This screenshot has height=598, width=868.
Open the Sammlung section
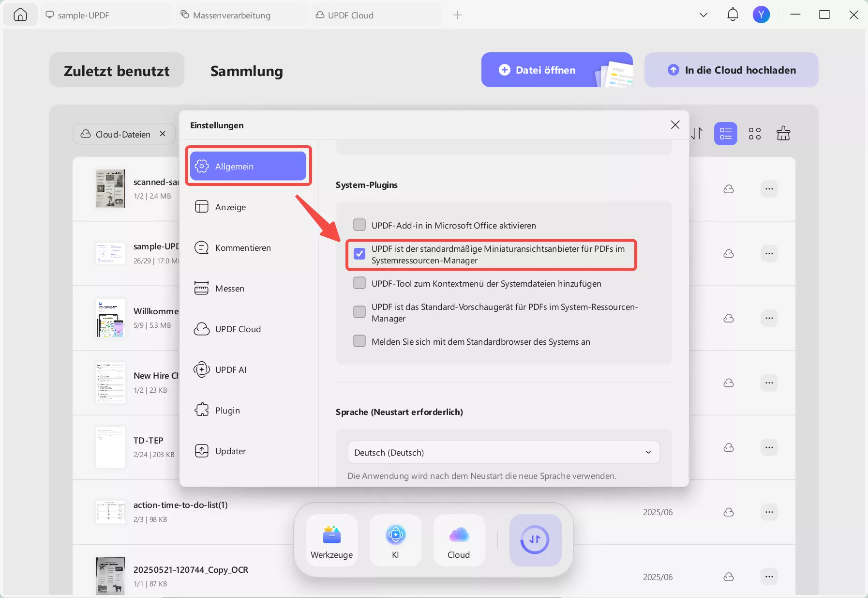tap(246, 71)
